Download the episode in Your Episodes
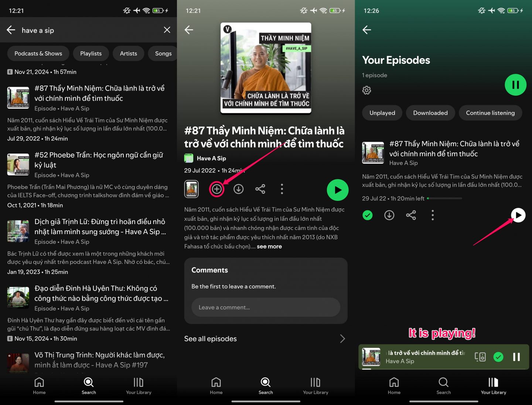Viewport: 532px width, 405px height. point(389,215)
